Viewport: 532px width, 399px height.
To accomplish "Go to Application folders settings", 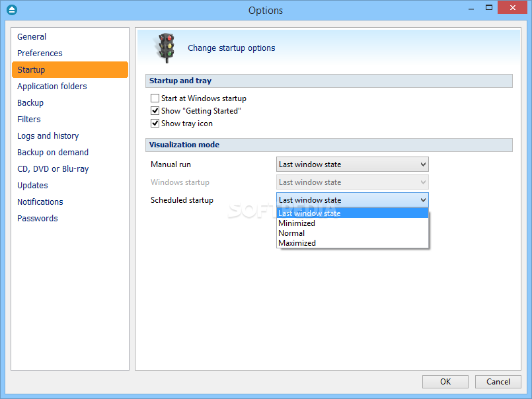I will pyautogui.click(x=70, y=86).
